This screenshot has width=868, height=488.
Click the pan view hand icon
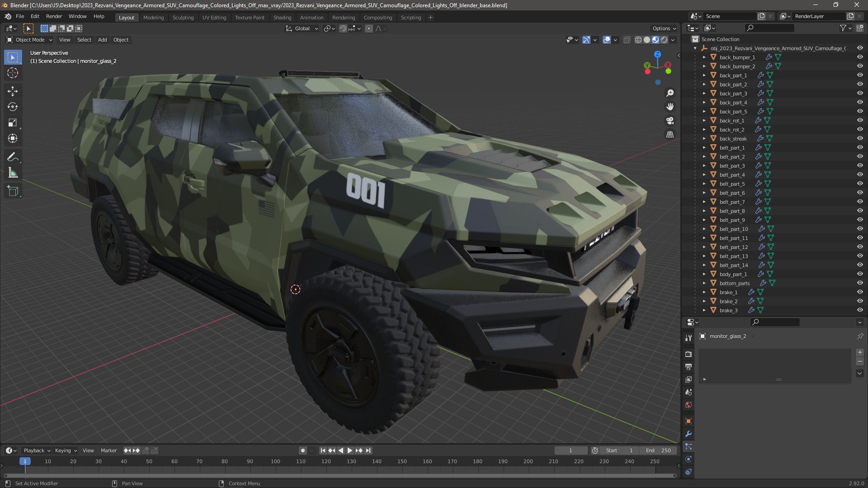click(670, 107)
